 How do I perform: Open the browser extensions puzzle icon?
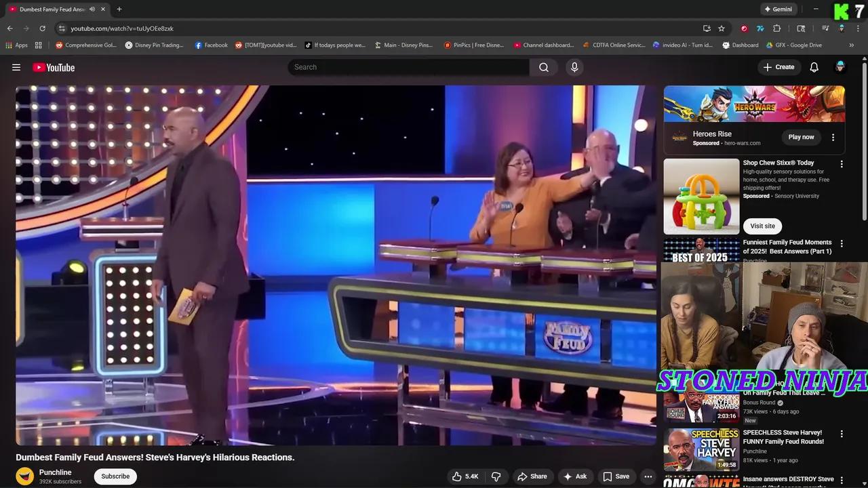[777, 28]
